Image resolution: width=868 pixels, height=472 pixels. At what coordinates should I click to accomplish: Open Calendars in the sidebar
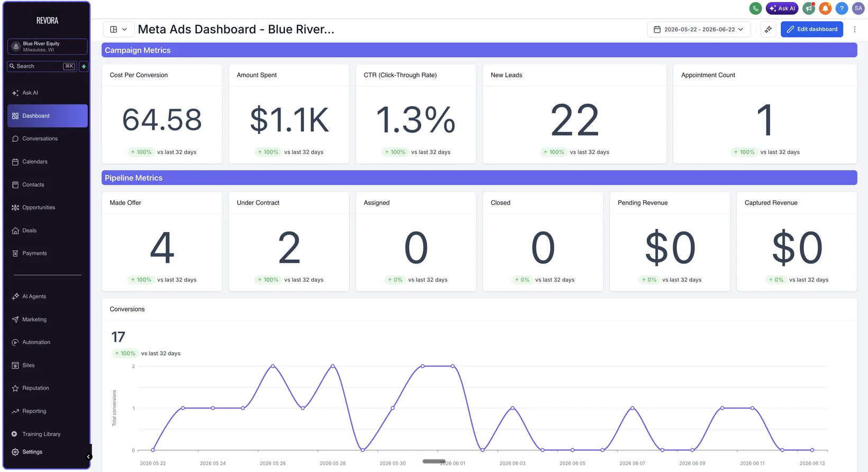(x=48, y=162)
